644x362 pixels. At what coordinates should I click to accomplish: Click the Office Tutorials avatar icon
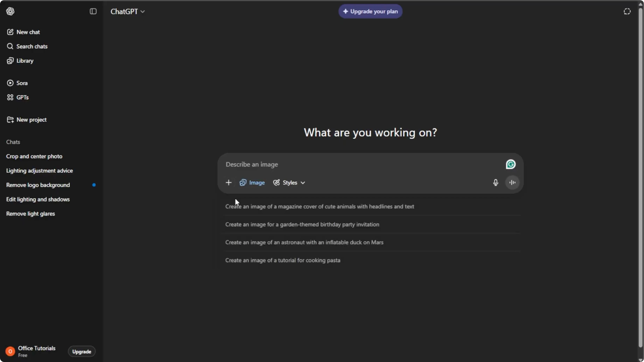pos(10,352)
